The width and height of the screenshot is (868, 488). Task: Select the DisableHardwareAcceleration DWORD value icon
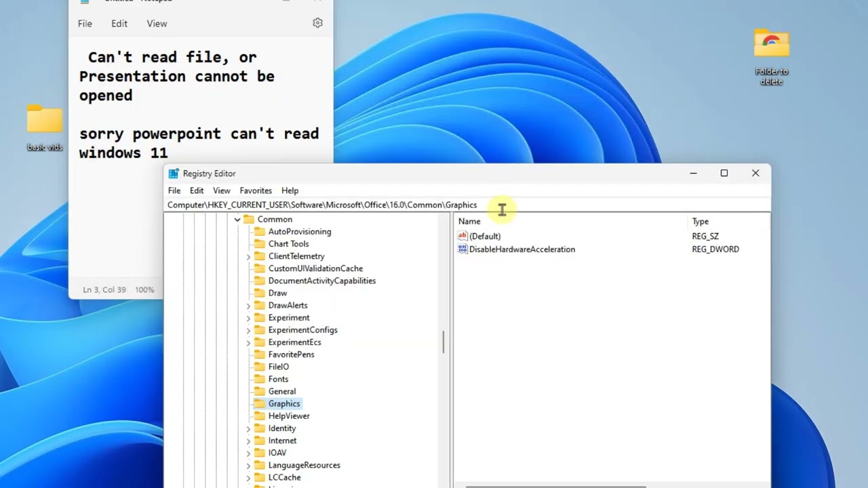[x=462, y=249]
